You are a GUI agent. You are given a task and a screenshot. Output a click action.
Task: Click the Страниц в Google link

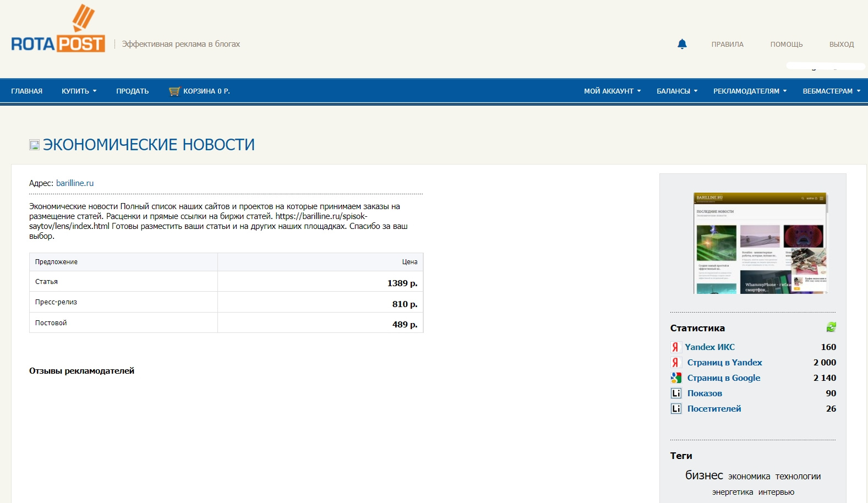pos(724,378)
